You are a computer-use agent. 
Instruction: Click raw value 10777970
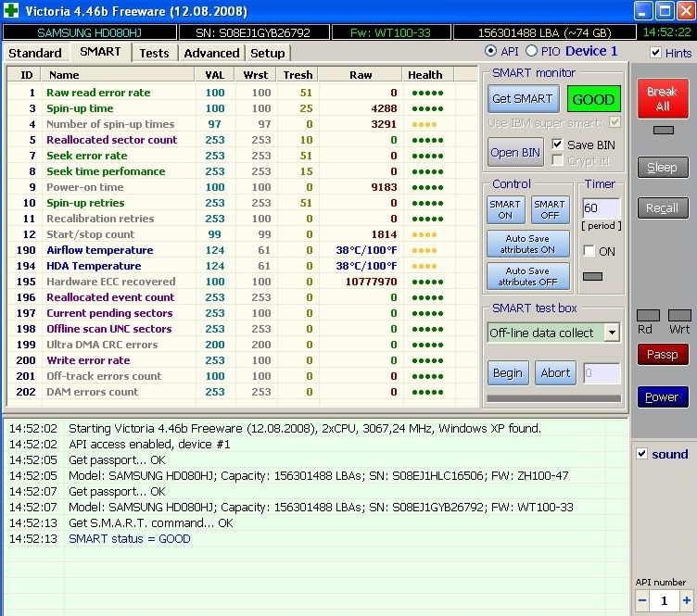click(x=371, y=282)
